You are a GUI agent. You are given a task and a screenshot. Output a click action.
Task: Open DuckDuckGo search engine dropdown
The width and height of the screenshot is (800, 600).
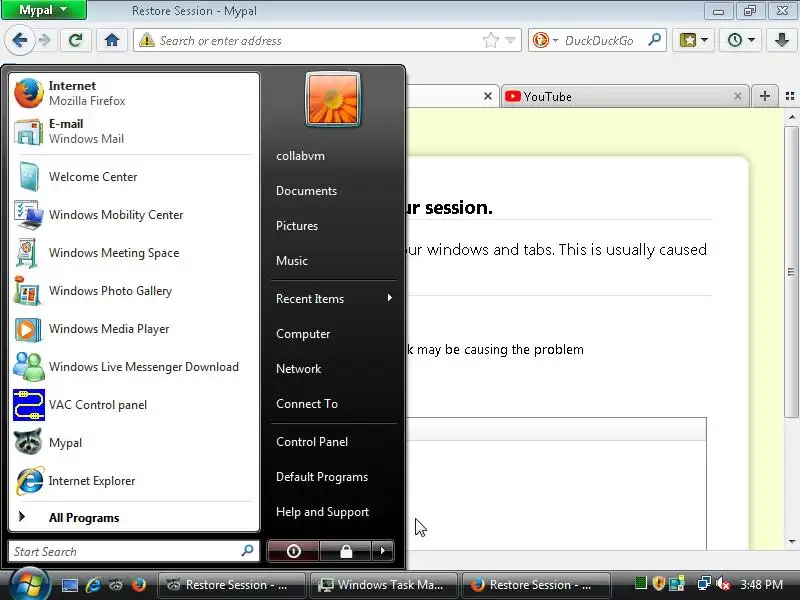click(545, 40)
